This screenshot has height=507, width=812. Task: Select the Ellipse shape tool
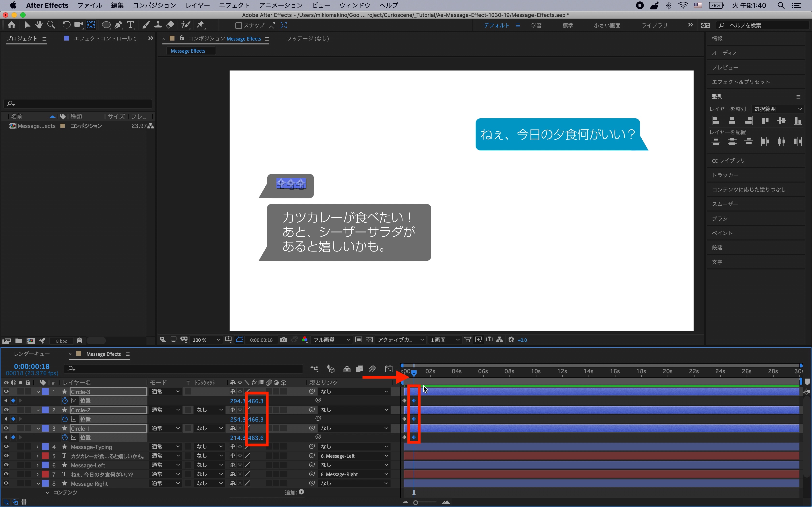coord(106,25)
